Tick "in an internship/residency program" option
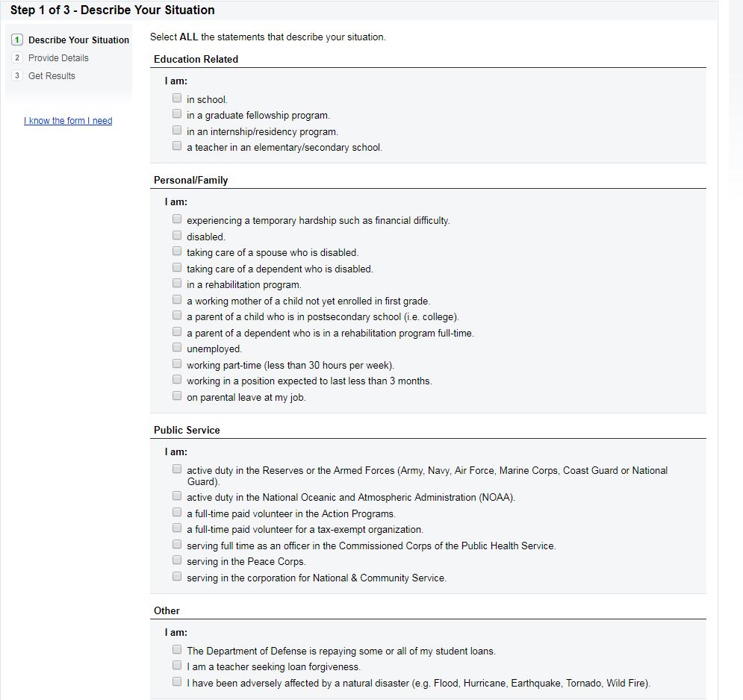This screenshot has height=700, width=743. (x=177, y=131)
